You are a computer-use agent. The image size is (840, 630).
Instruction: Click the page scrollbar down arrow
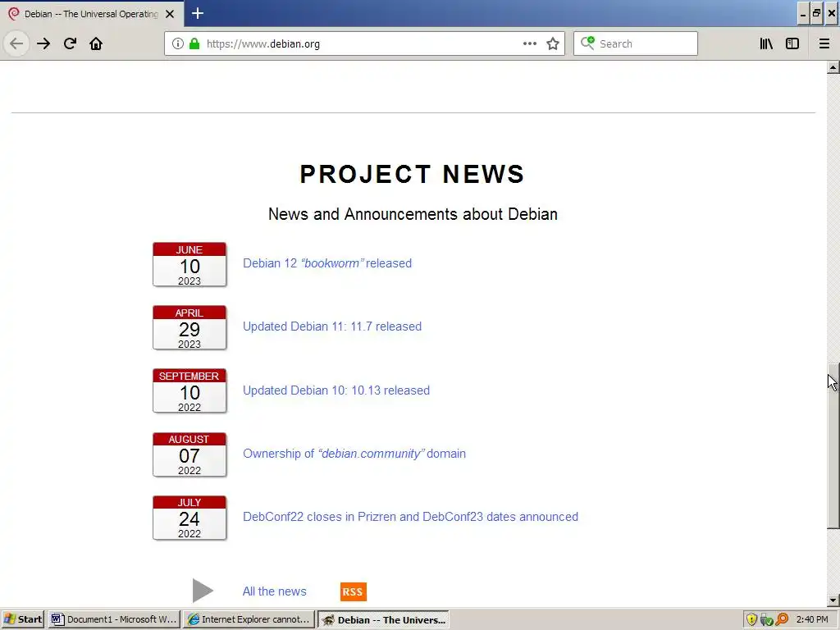point(833,600)
